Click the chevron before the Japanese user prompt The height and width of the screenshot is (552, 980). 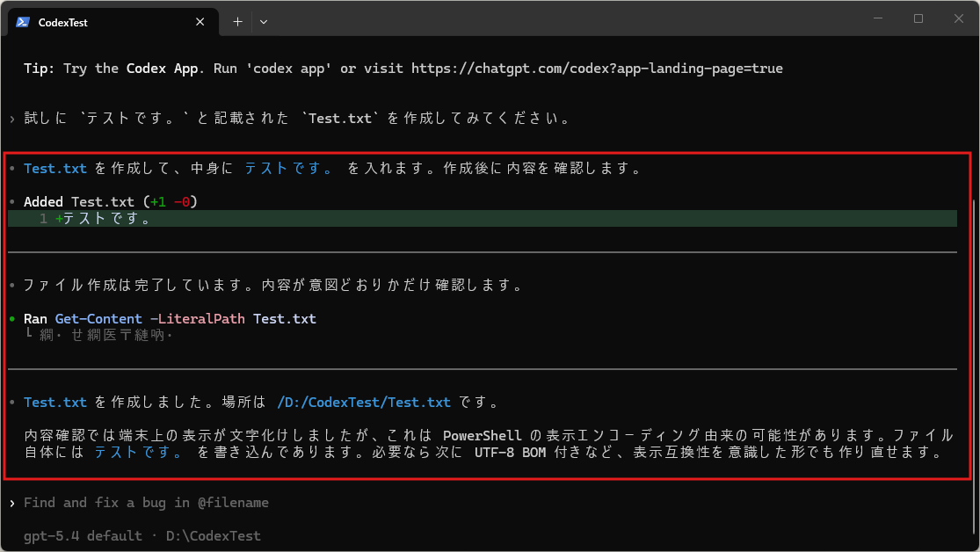11,119
